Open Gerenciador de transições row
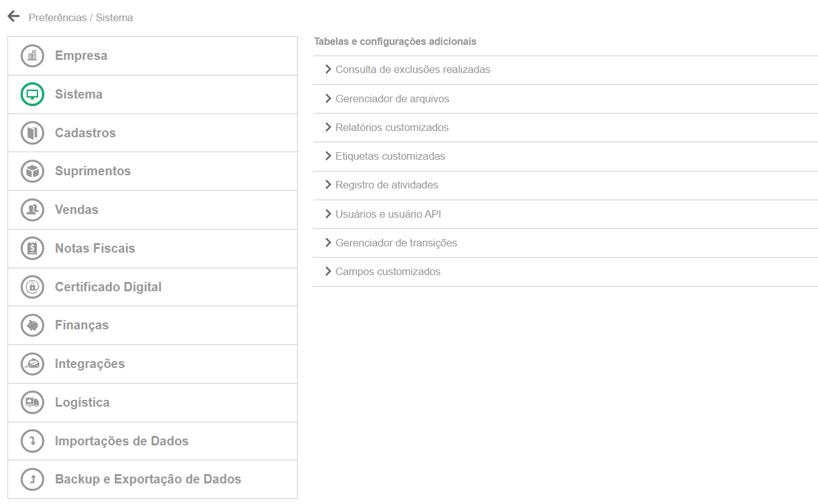Image resolution: width=818 pixels, height=504 pixels. (x=565, y=243)
